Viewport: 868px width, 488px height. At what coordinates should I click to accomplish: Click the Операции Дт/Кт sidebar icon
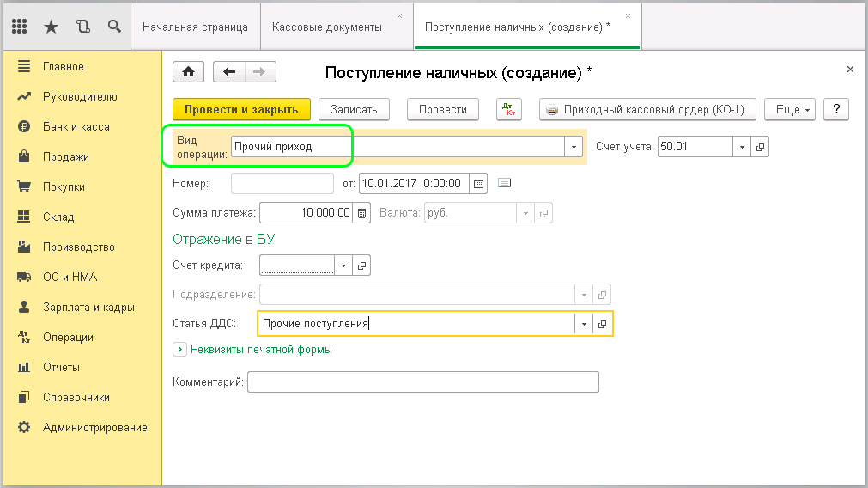(24, 337)
